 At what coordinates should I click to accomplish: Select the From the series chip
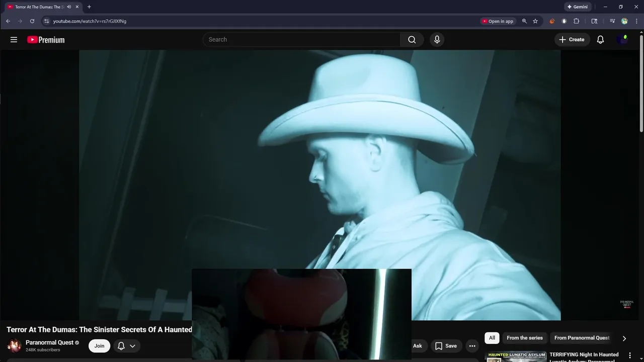524,338
